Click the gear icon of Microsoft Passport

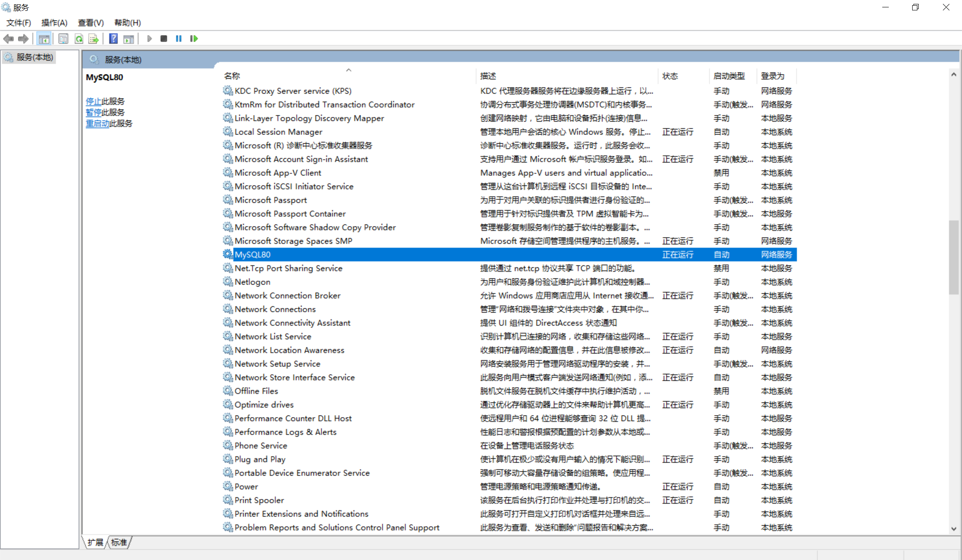[x=228, y=200]
